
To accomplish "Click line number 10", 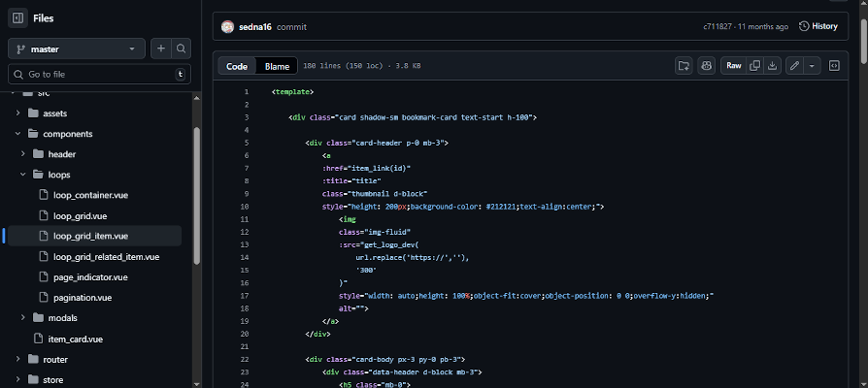I will pos(245,207).
